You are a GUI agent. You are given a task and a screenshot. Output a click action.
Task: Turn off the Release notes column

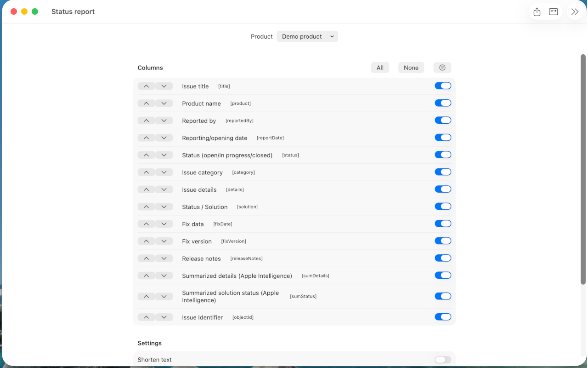tap(443, 258)
